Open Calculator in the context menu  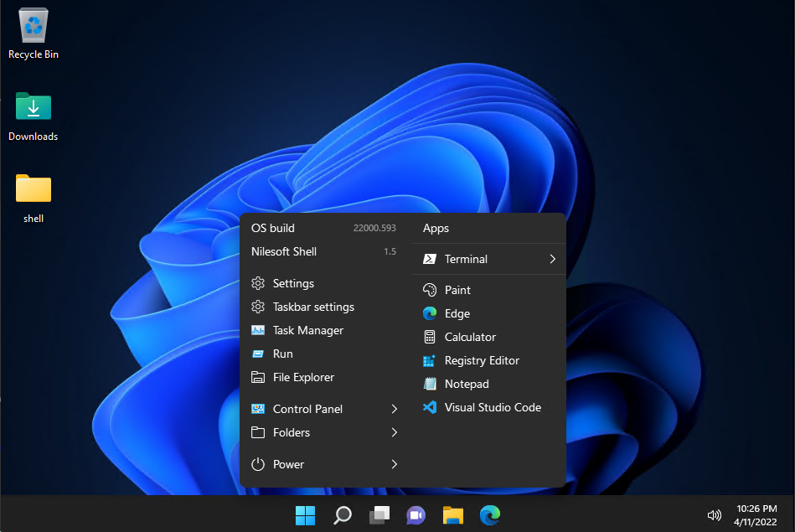[470, 337]
